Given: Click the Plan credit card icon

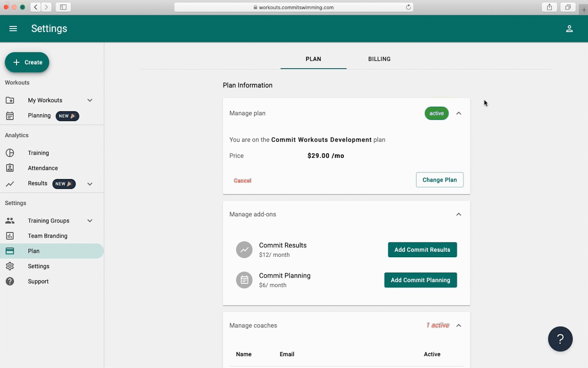Looking at the screenshot, I should click(x=10, y=251).
